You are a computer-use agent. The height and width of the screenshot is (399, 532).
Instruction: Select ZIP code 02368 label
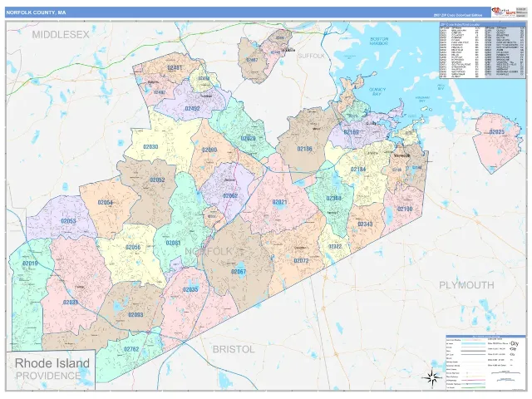[333, 198]
